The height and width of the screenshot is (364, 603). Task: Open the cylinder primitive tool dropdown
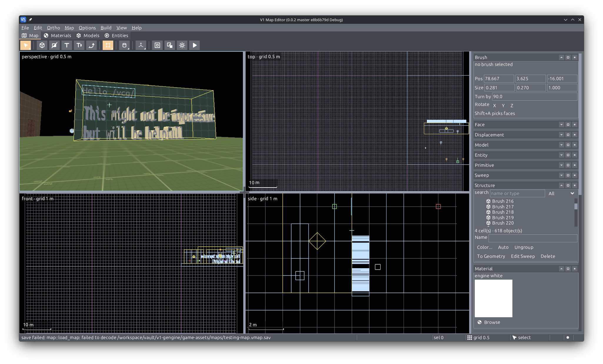[124, 45]
